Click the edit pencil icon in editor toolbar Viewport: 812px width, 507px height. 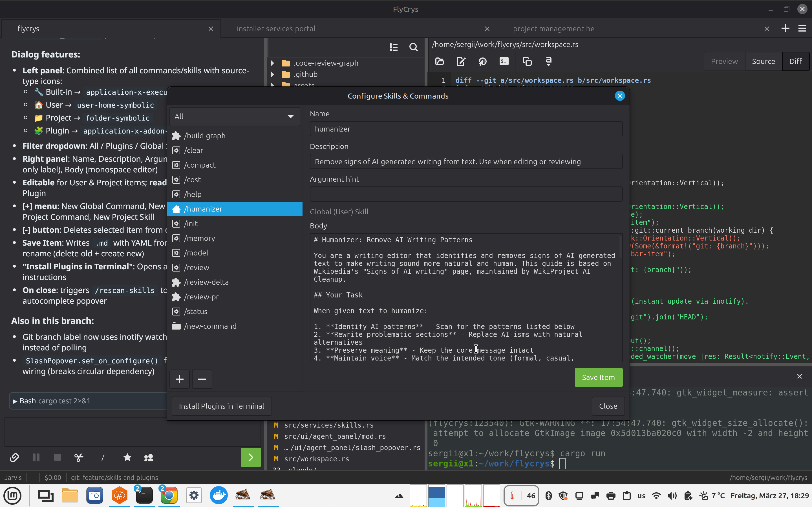[x=461, y=61]
